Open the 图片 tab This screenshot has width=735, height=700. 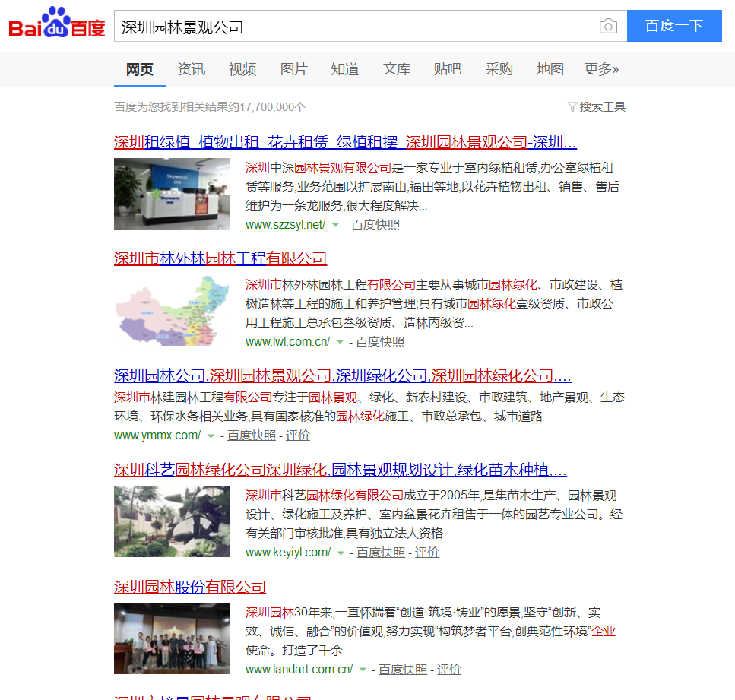pyautogui.click(x=294, y=69)
